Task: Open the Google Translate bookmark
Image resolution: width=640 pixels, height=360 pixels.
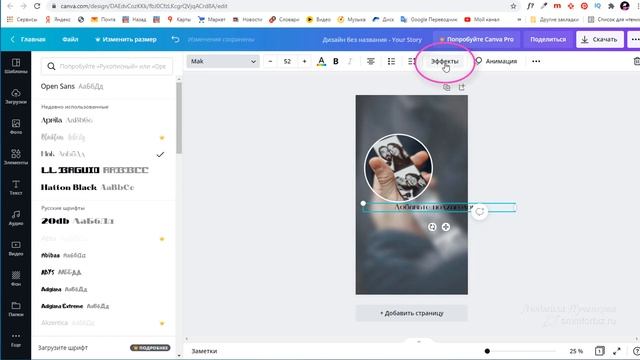Action: [x=429, y=19]
